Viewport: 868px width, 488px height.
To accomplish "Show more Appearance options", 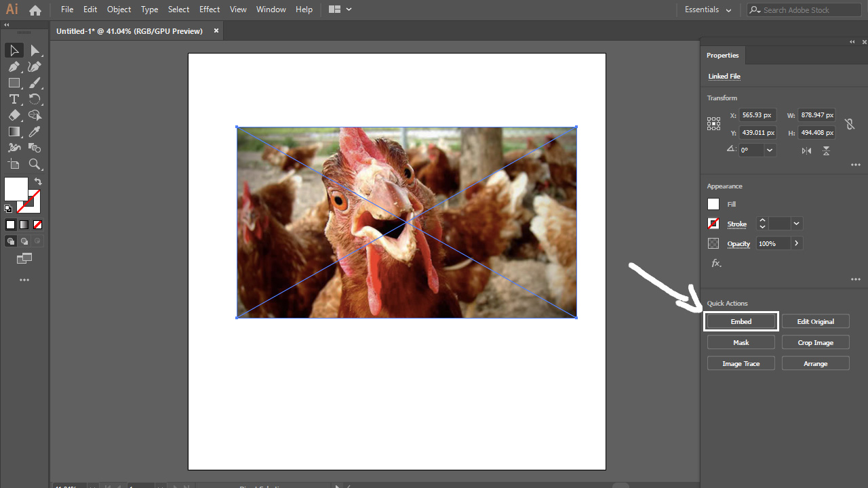I will coord(855,279).
